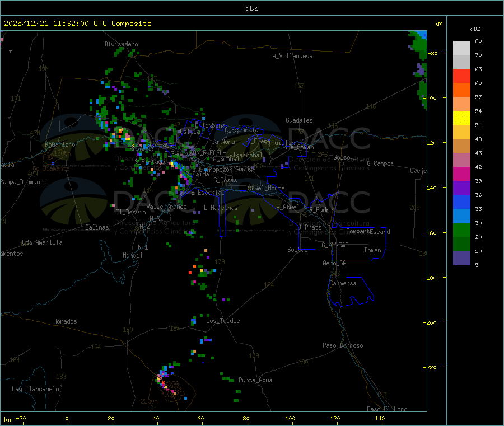Click the timestamp 2025/12/21 11:32:00 UTC Composite
Viewport: 504px width, 426px height.
[x=77, y=24]
